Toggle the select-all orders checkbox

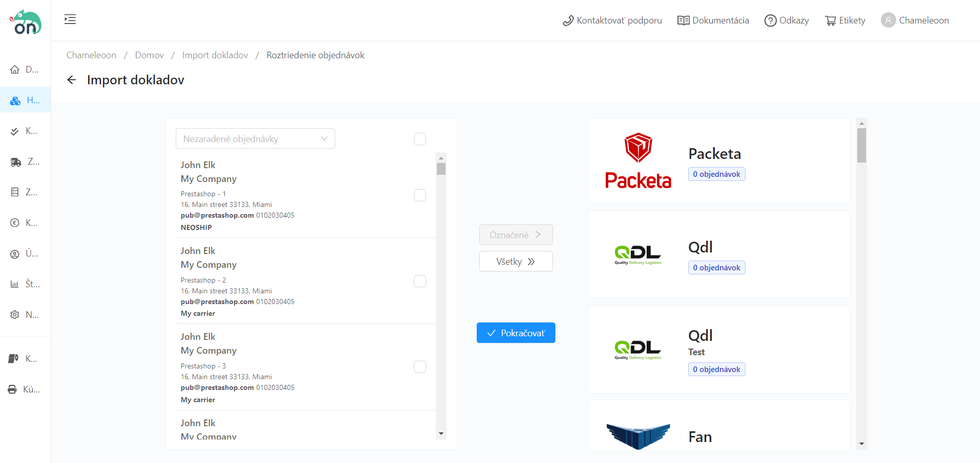pos(420,139)
